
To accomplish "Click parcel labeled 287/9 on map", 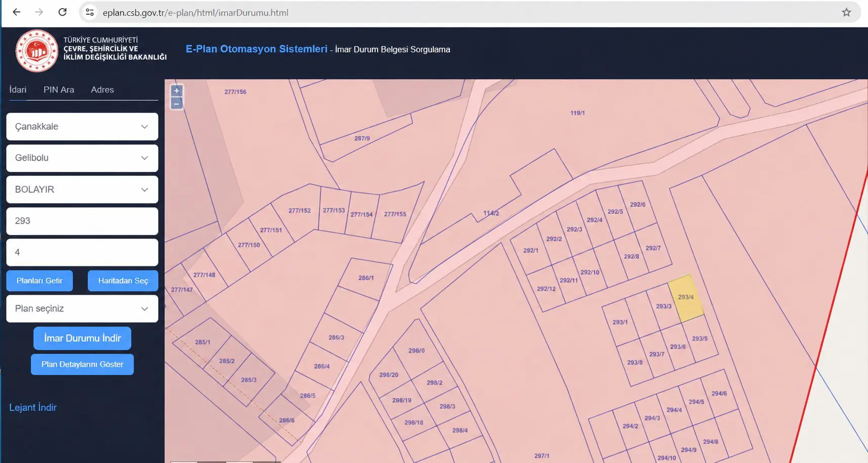I will [x=362, y=138].
